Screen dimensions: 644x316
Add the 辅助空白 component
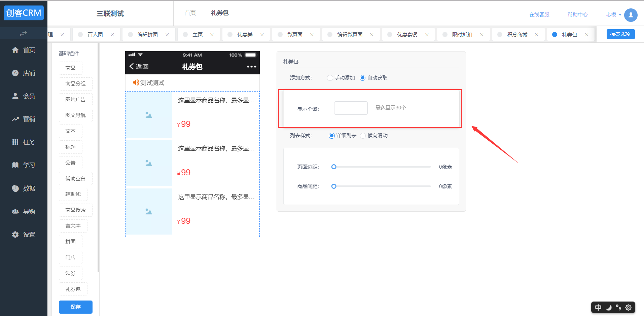[76, 179]
